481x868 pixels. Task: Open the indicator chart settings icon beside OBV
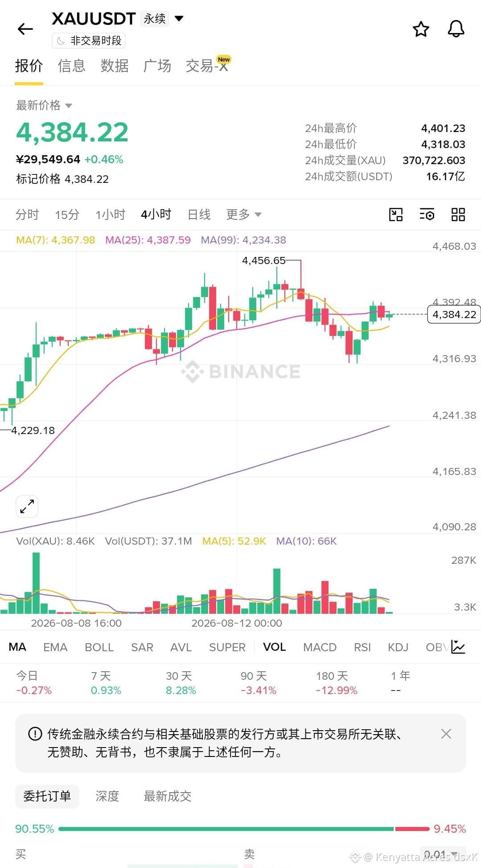pyautogui.click(x=458, y=647)
